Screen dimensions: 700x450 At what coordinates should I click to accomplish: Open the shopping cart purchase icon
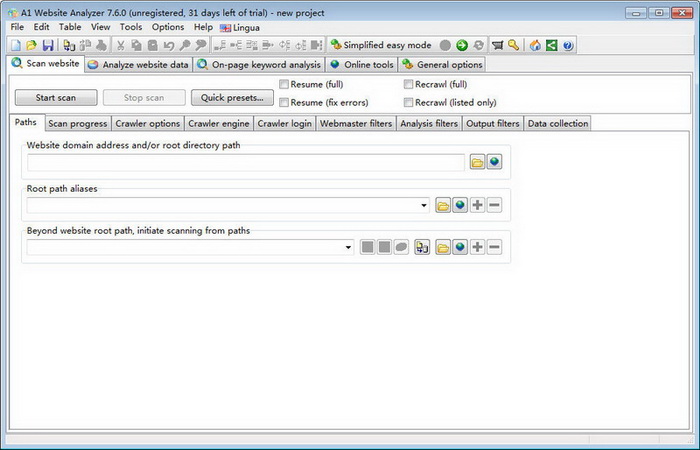tap(497, 45)
